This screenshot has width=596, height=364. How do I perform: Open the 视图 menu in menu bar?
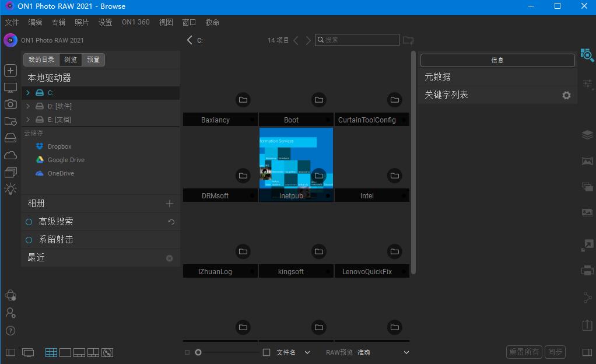pos(166,22)
